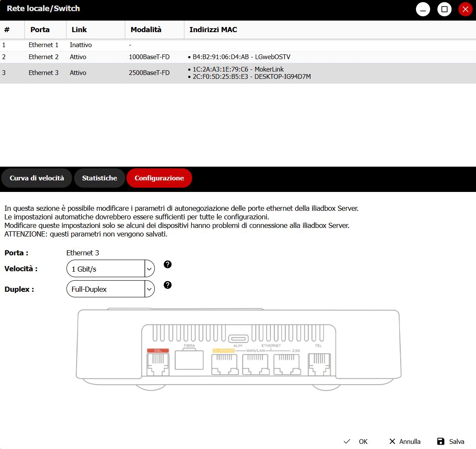476x449 pixels.
Task: Switch to the Curva di velocità tab
Action: tap(36, 178)
